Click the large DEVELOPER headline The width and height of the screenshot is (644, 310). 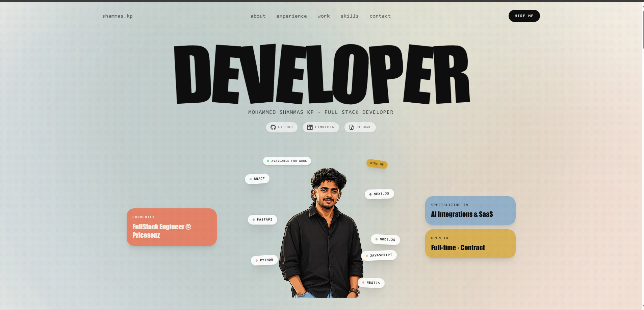click(322, 74)
